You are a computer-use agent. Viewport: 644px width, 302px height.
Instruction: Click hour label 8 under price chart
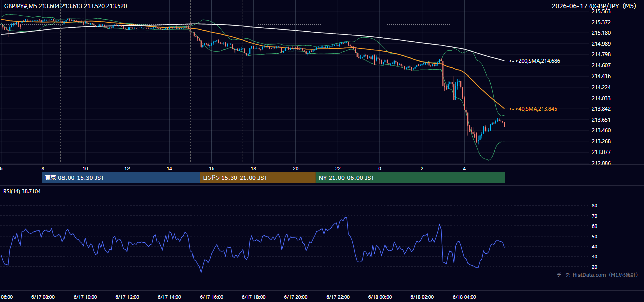pos(43,169)
